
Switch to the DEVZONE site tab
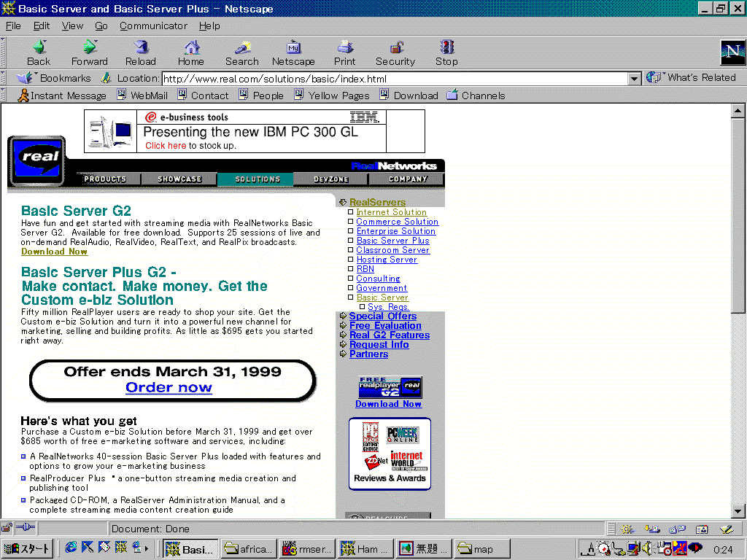pos(331,179)
